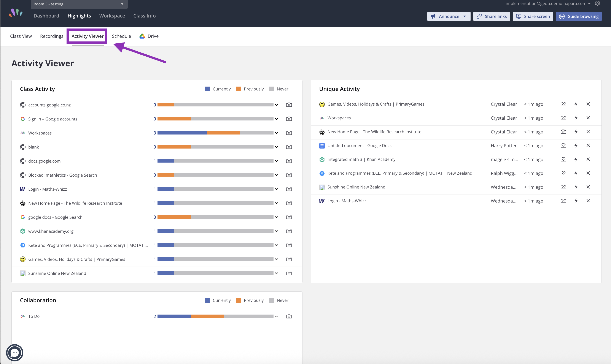The image size is (611, 364).
Task: Click lightning bolt for Sunshine Online New Zealand
Action: click(576, 187)
